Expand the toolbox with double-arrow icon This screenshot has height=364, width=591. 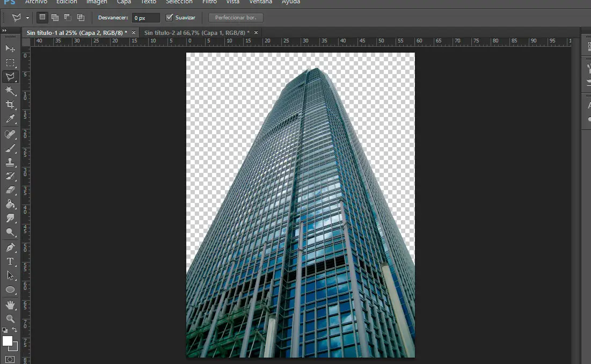coord(4,31)
